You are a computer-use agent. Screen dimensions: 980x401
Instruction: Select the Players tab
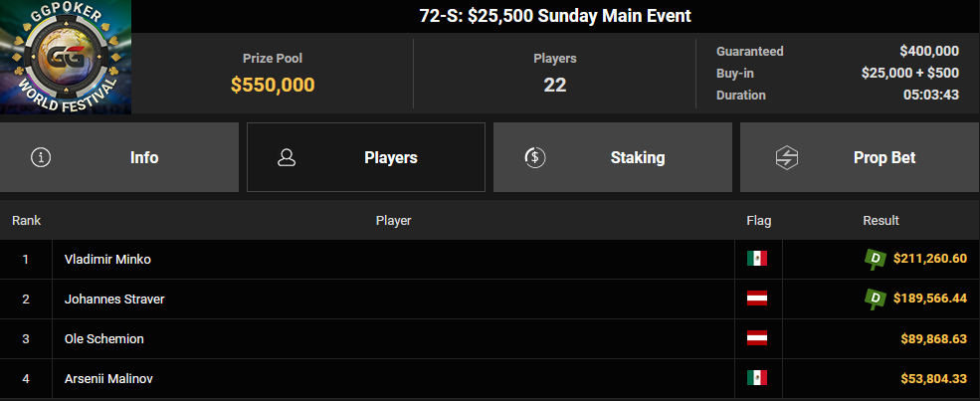(365, 157)
